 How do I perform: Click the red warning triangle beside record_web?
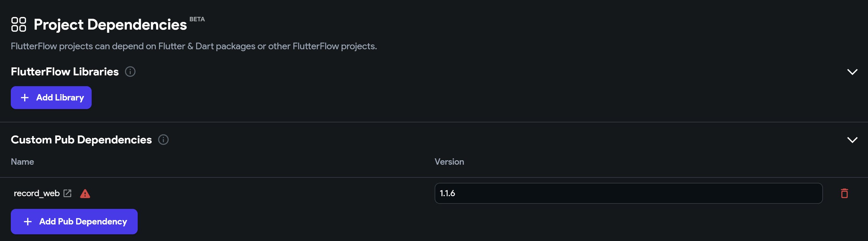pos(85,193)
